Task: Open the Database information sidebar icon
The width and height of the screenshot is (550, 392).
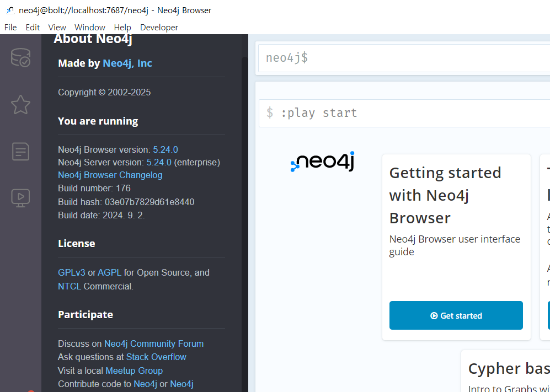Action: coord(20,57)
